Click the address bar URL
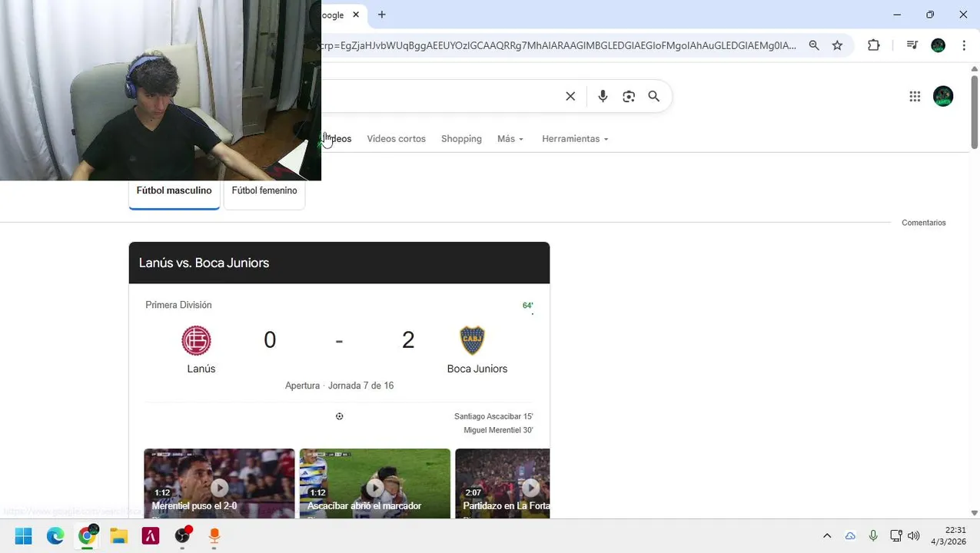The width and height of the screenshot is (980, 553). point(559,45)
